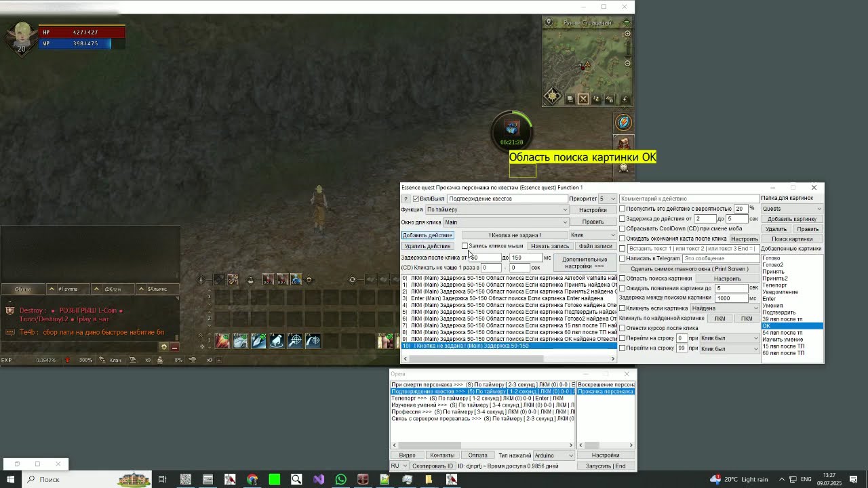Click the horizontal scrollbar of the actions list
The image size is (868, 488).
pos(509,359)
